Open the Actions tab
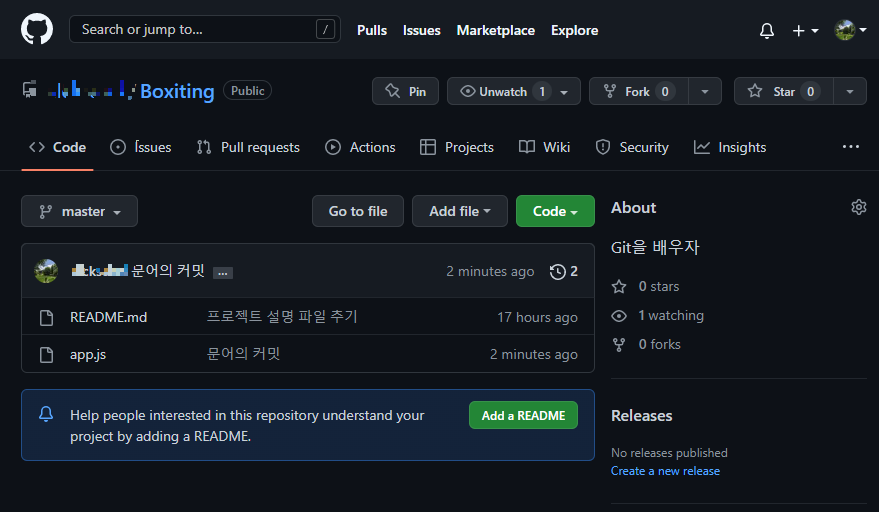This screenshot has height=512, width=879. pos(360,147)
